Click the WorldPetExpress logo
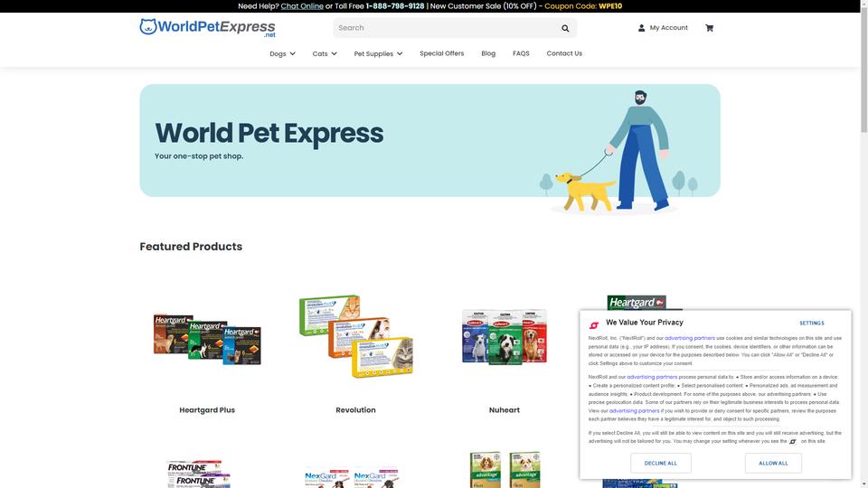The height and width of the screenshot is (488, 868). (x=207, y=27)
